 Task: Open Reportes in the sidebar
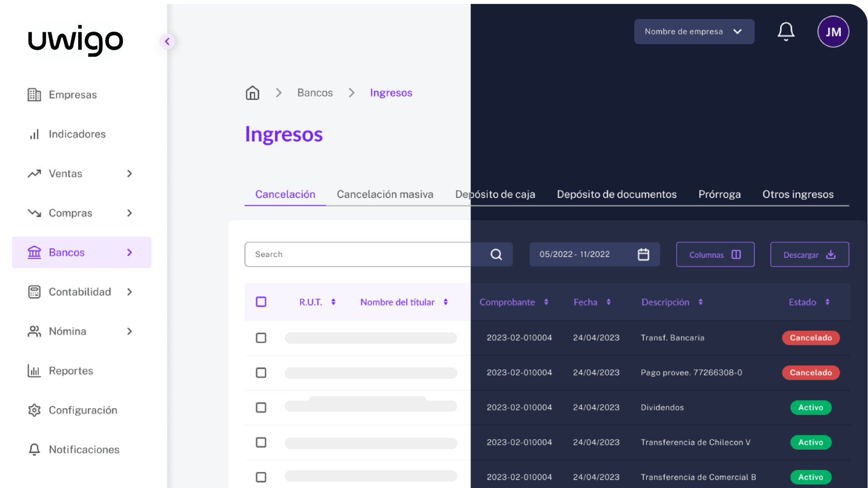pos(70,371)
